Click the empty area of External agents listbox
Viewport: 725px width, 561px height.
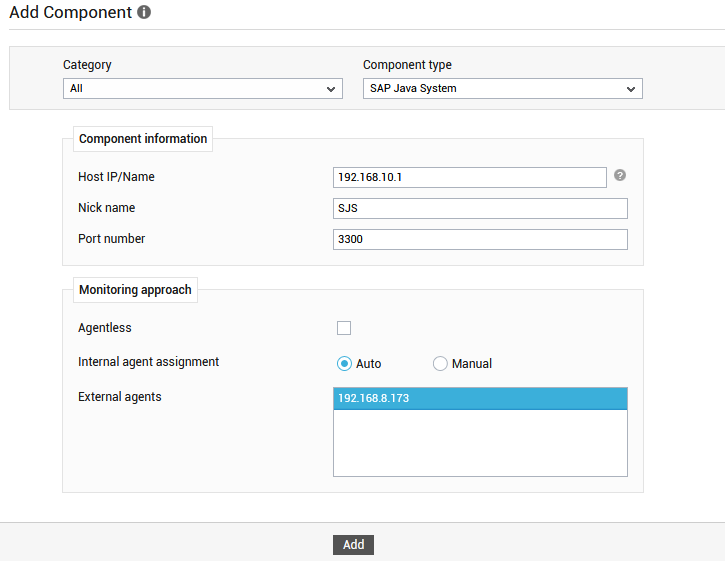coord(480,443)
